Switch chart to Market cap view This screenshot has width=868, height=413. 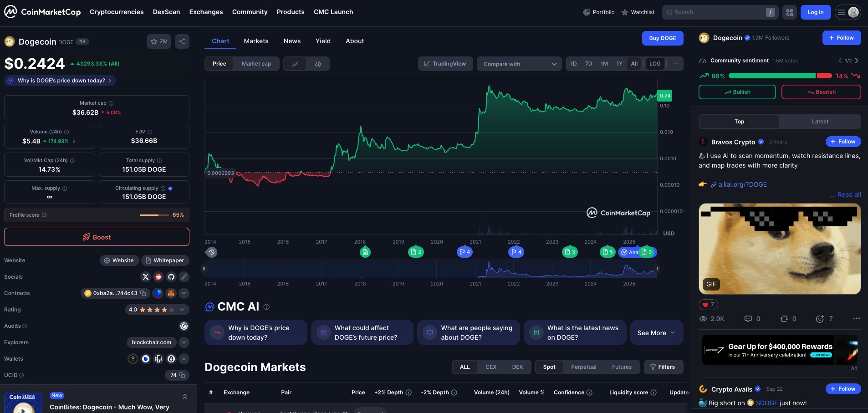pyautogui.click(x=256, y=64)
